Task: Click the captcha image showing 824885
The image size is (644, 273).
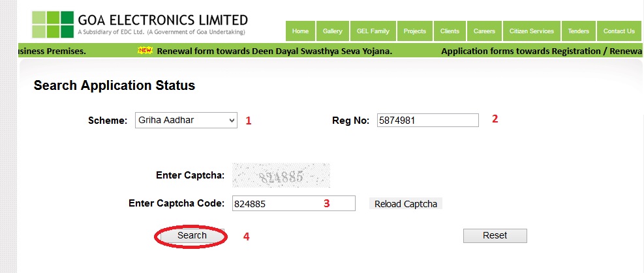Action: pyautogui.click(x=281, y=175)
